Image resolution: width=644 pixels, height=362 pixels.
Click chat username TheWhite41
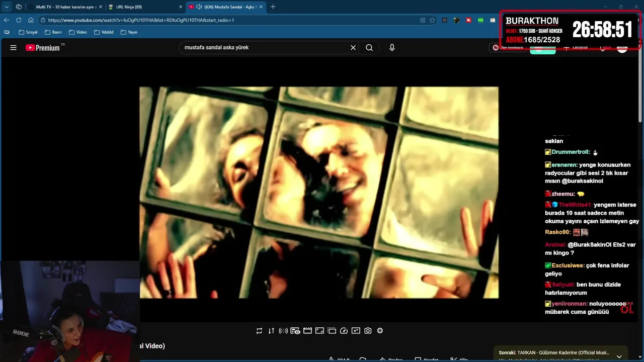pos(576,205)
